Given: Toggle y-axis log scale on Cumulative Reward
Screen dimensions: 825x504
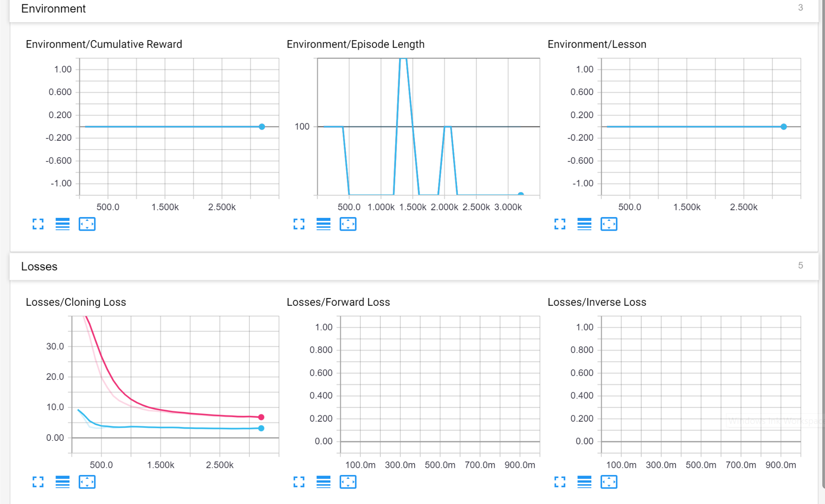Looking at the screenshot, I should tap(62, 224).
